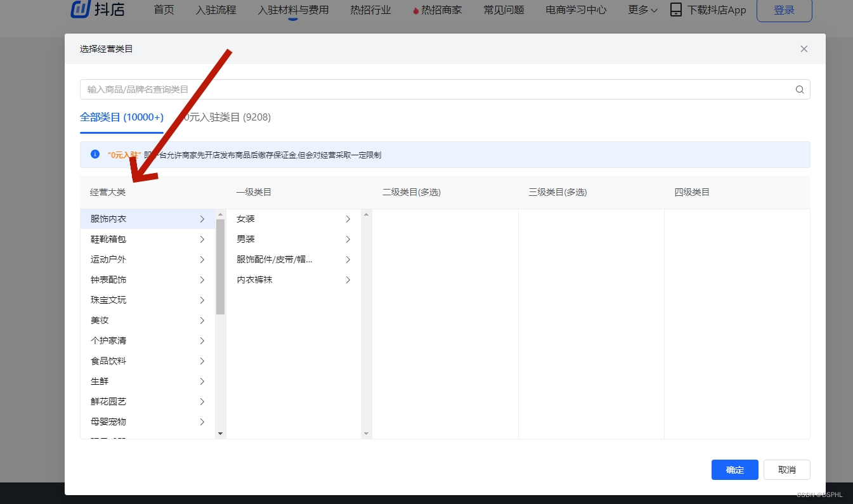Select the 男装 first-level category
This screenshot has height=504, width=853.
[294, 239]
